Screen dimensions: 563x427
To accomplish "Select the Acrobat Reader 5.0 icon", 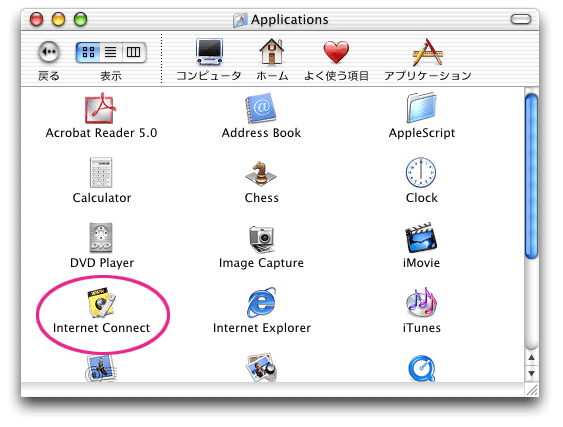I will (x=101, y=108).
